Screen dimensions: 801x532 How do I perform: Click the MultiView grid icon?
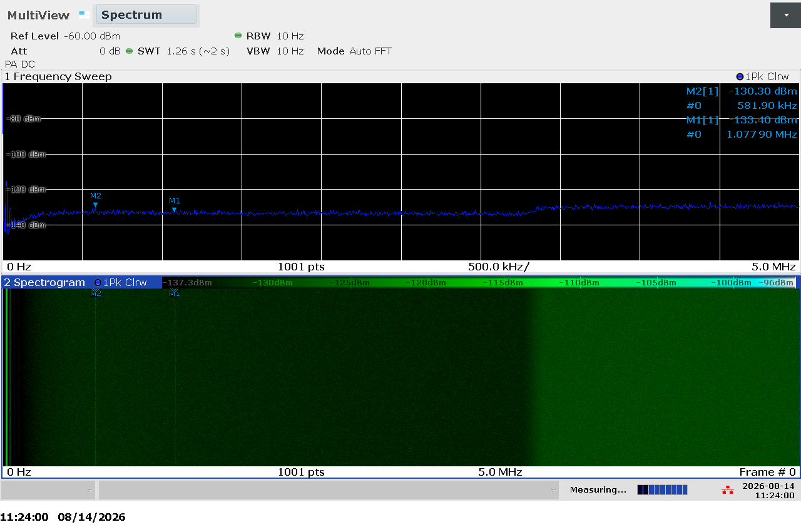point(84,14)
